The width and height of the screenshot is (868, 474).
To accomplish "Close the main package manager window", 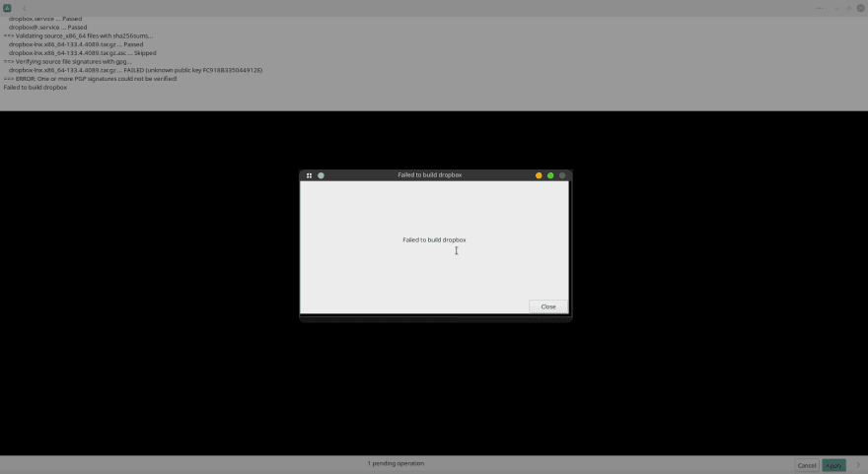I will [861, 8].
